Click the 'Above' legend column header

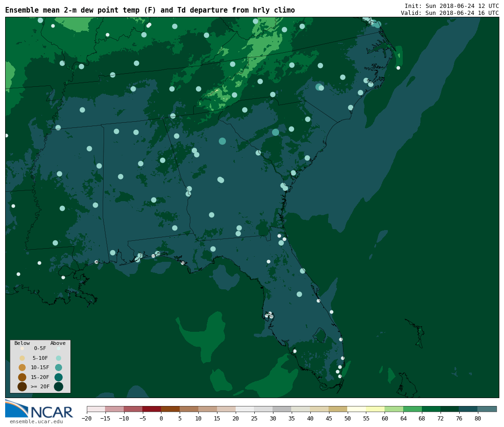[x=58, y=343]
